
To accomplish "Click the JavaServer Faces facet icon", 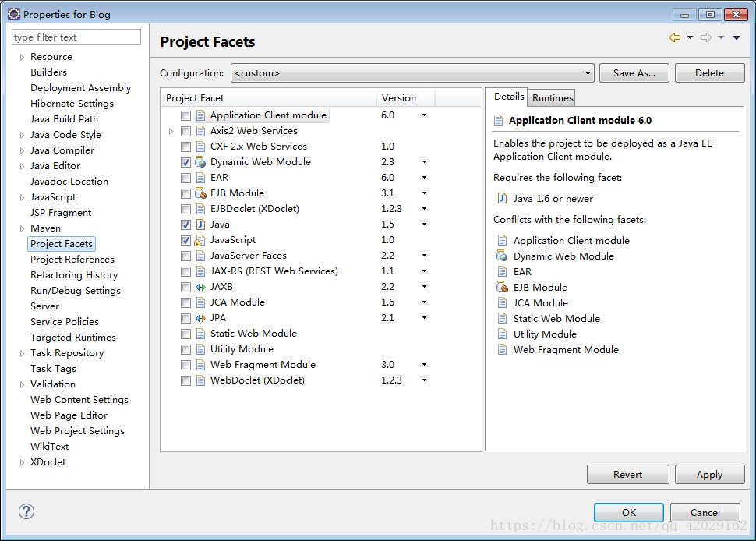I will (200, 256).
